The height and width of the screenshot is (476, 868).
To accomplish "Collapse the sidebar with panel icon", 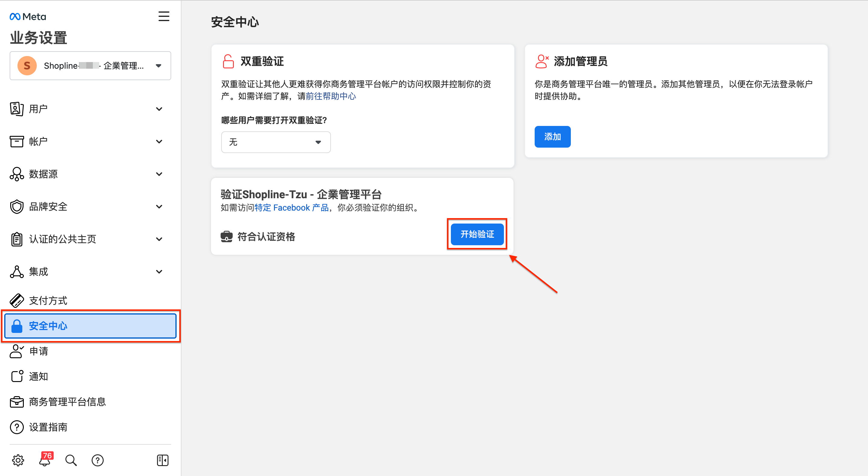I will [x=162, y=460].
